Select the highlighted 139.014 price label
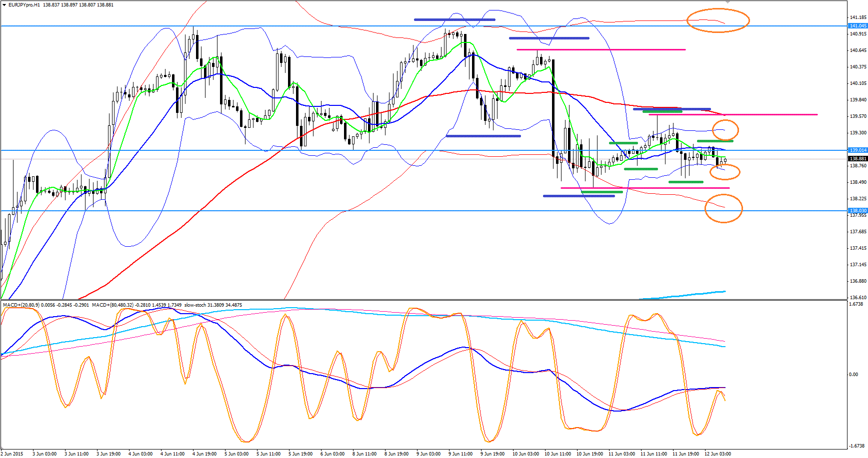The image size is (868, 458). coord(857,150)
